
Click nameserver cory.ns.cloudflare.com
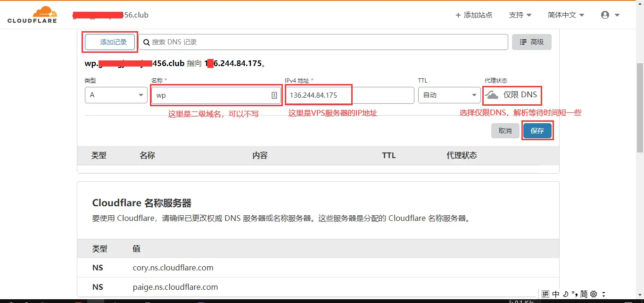173,268
